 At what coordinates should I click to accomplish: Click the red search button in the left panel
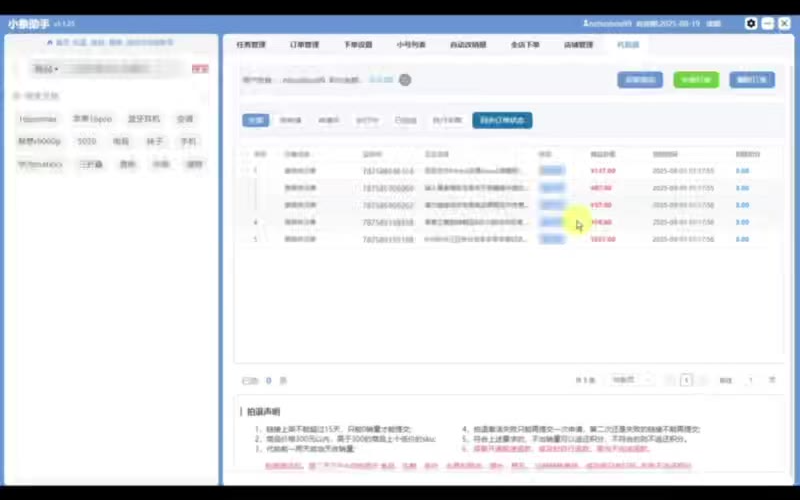point(200,70)
